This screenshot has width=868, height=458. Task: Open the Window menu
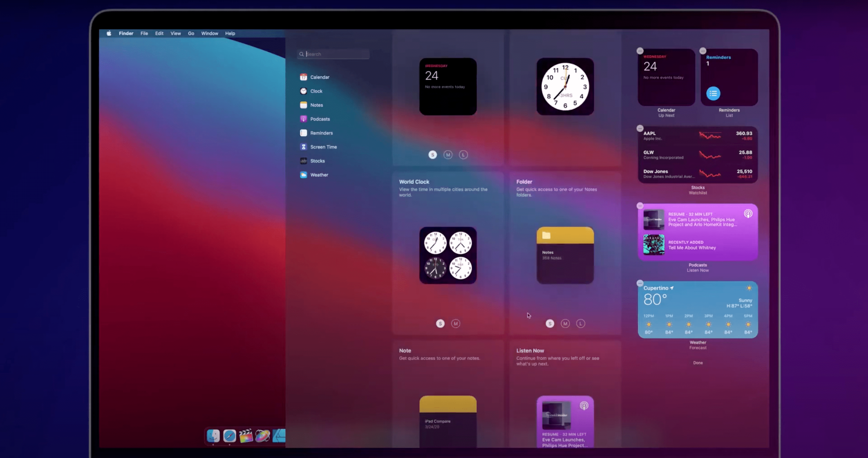(210, 33)
